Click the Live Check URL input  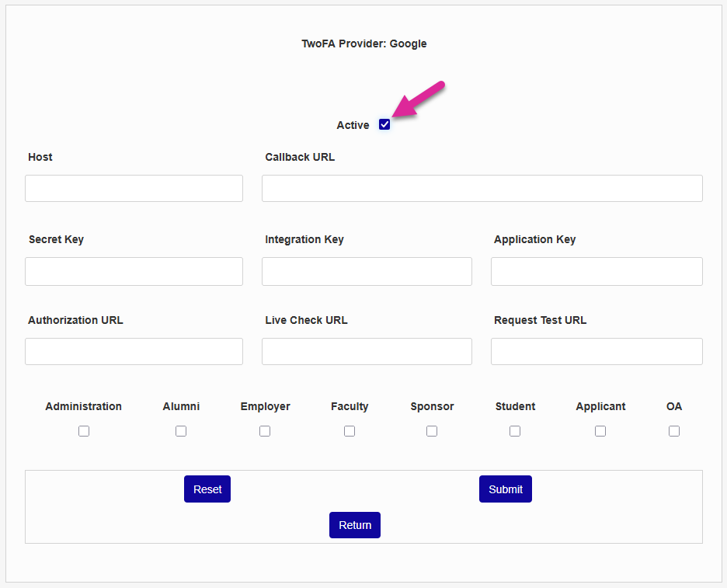coord(367,351)
